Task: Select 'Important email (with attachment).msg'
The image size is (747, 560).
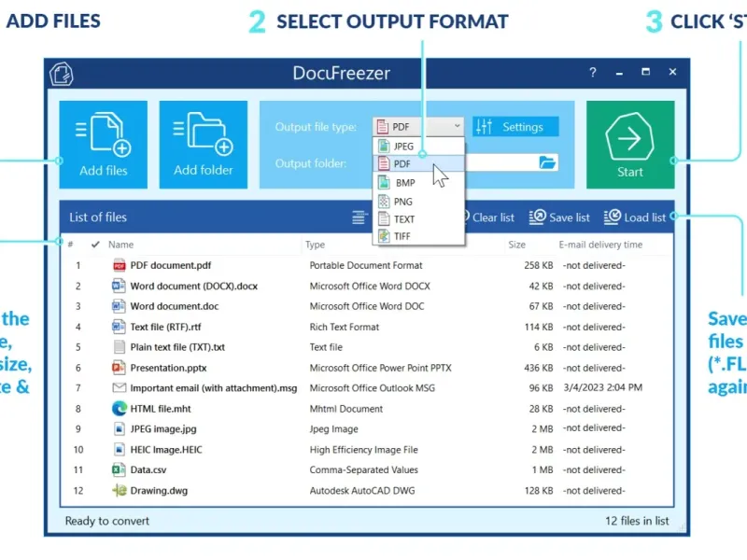Action: pos(367,388)
